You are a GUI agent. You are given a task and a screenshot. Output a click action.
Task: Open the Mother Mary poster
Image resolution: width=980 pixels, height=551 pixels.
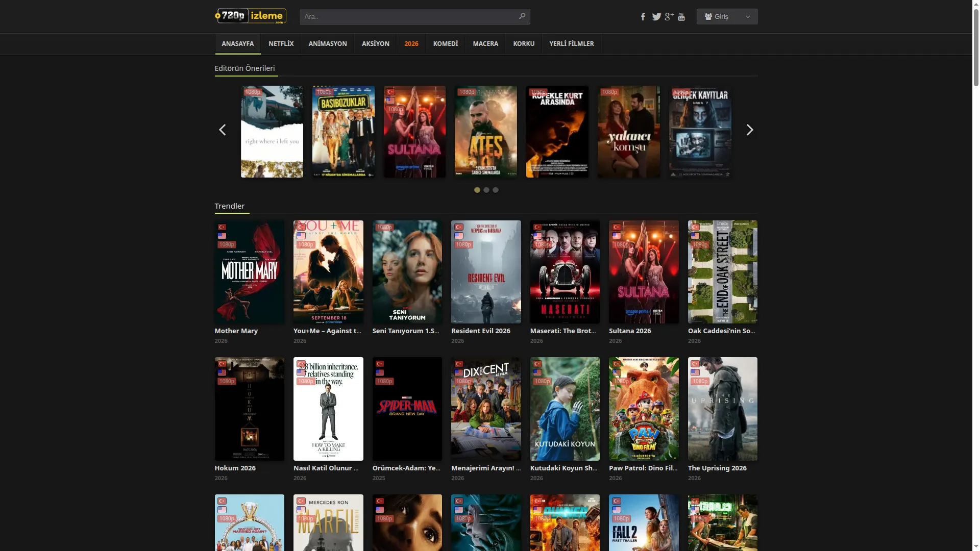pyautogui.click(x=250, y=272)
